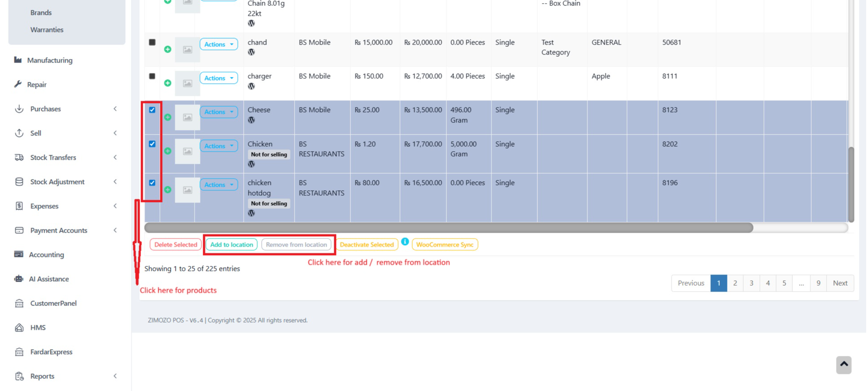Click the WordPress icon under charger
The height and width of the screenshot is (391, 868).
[x=251, y=86]
